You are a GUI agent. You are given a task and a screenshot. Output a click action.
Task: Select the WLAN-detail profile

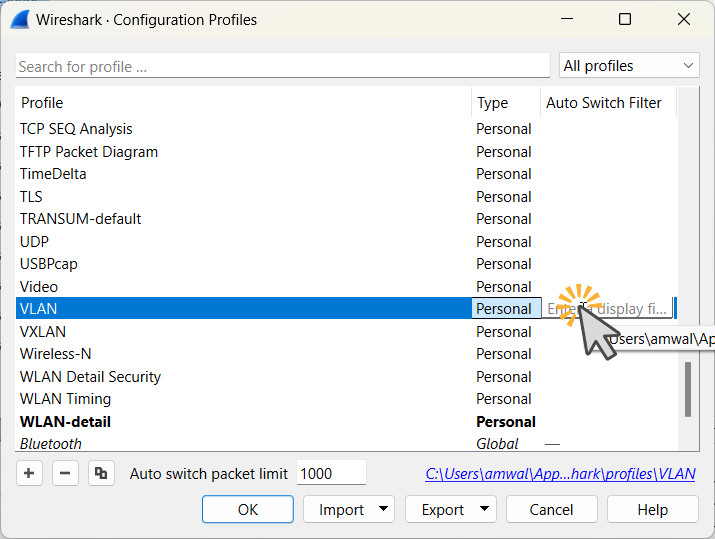66,422
